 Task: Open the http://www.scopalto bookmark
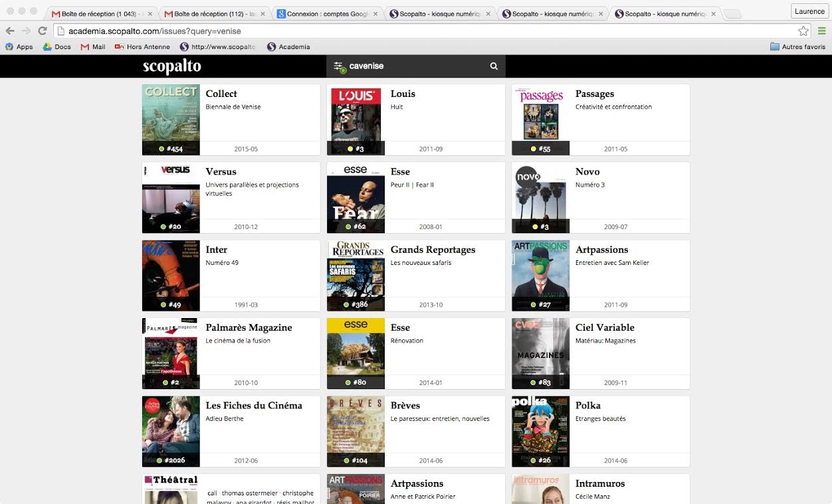[x=218, y=46]
